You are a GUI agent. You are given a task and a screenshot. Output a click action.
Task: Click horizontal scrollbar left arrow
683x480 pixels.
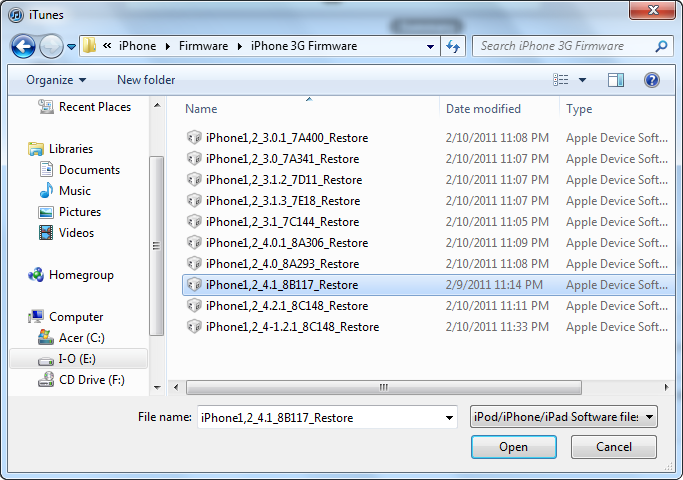176,387
